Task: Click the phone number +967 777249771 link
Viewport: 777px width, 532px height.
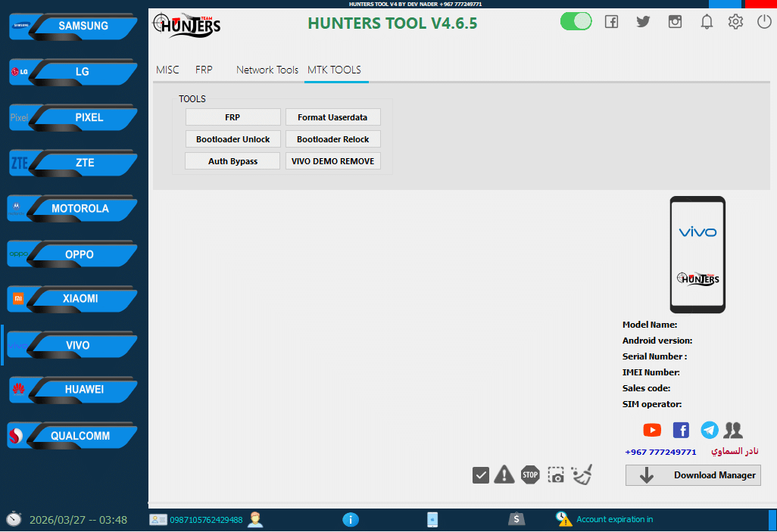Action: click(x=660, y=452)
